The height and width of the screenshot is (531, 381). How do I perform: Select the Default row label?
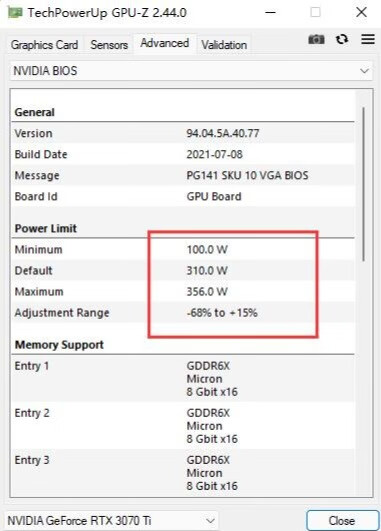coord(34,271)
